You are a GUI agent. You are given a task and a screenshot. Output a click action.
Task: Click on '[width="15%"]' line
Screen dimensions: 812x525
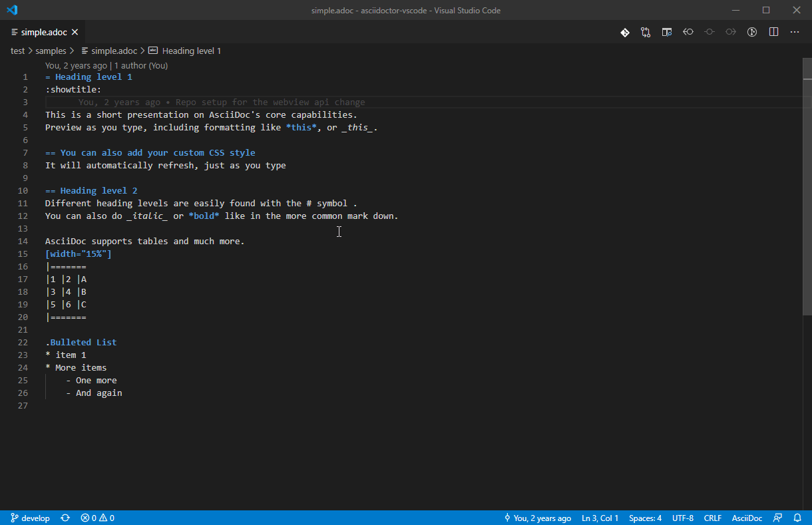tap(79, 254)
